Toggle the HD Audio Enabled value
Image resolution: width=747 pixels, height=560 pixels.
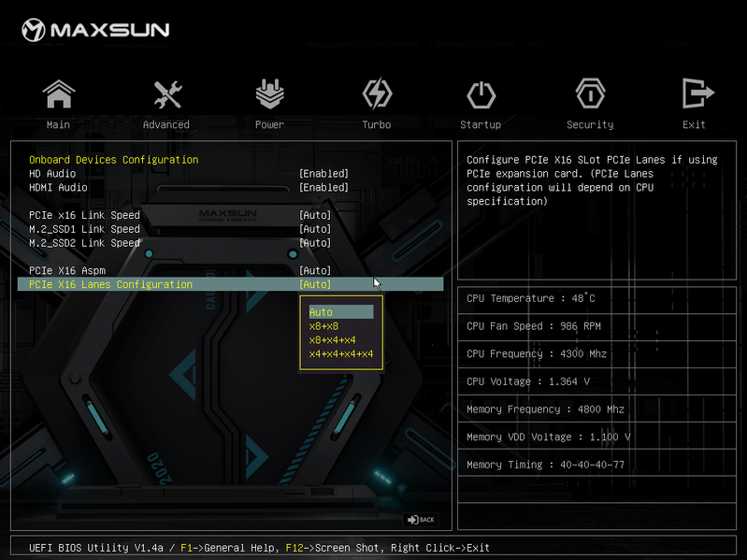pos(324,173)
